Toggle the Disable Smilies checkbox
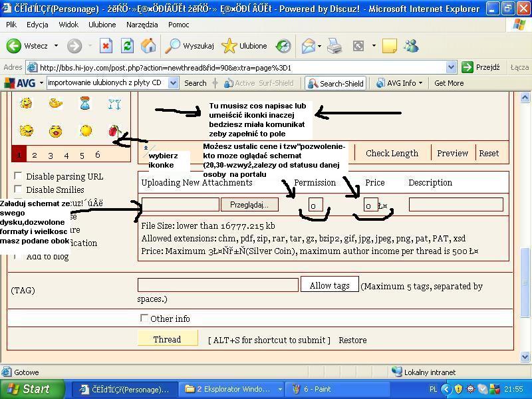The height and width of the screenshot is (399, 532). 18,190
